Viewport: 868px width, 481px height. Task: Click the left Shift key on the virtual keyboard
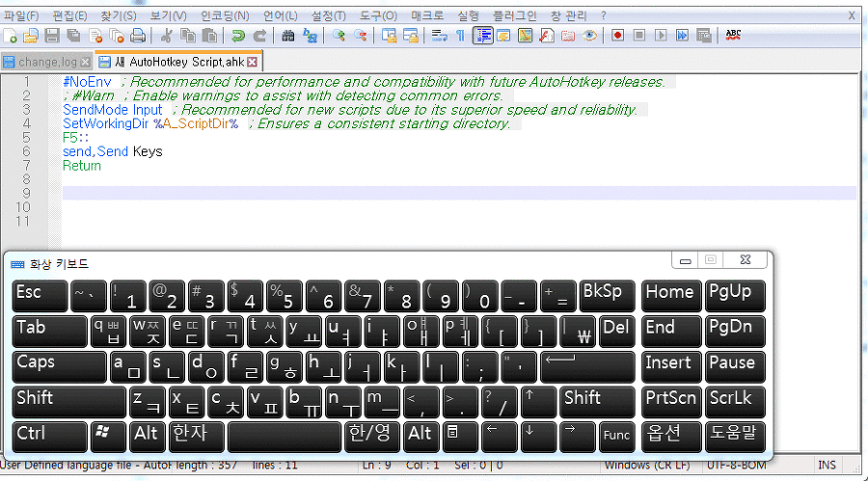pos(68,402)
